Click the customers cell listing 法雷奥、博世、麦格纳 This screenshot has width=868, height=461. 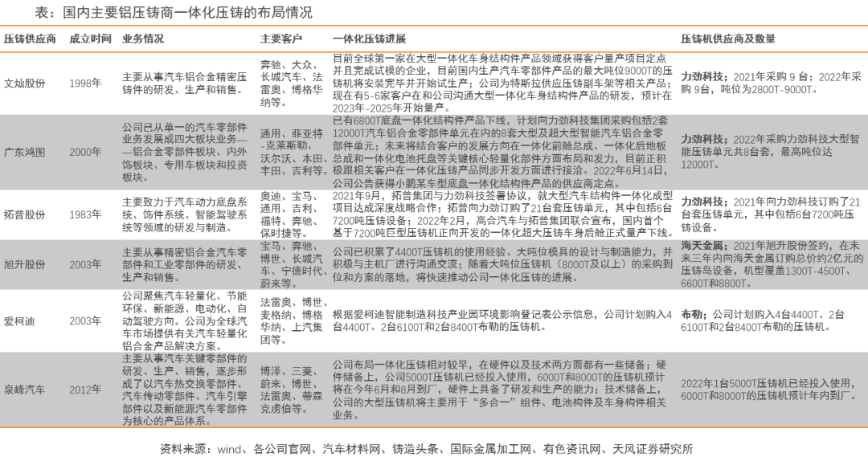pyautogui.click(x=294, y=321)
